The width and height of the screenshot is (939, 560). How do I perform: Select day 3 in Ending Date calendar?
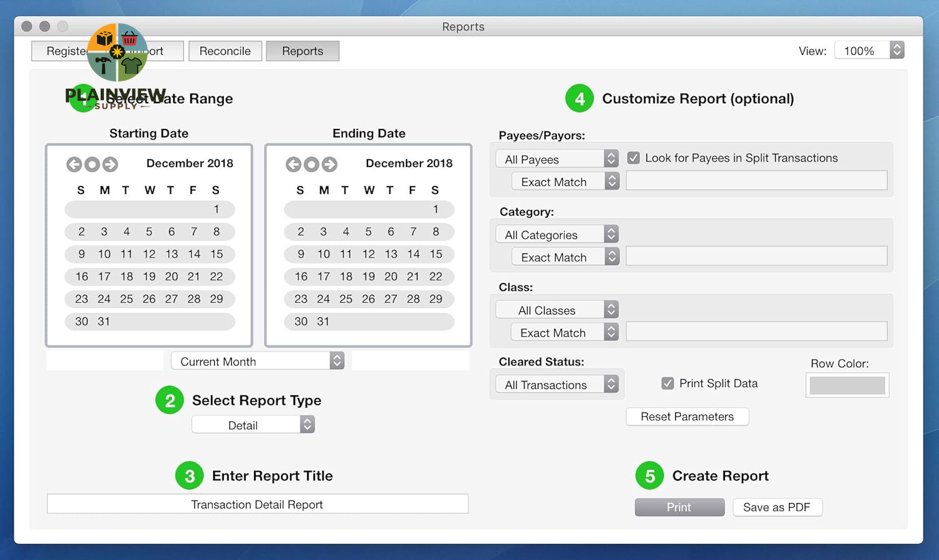coord(324,232)
